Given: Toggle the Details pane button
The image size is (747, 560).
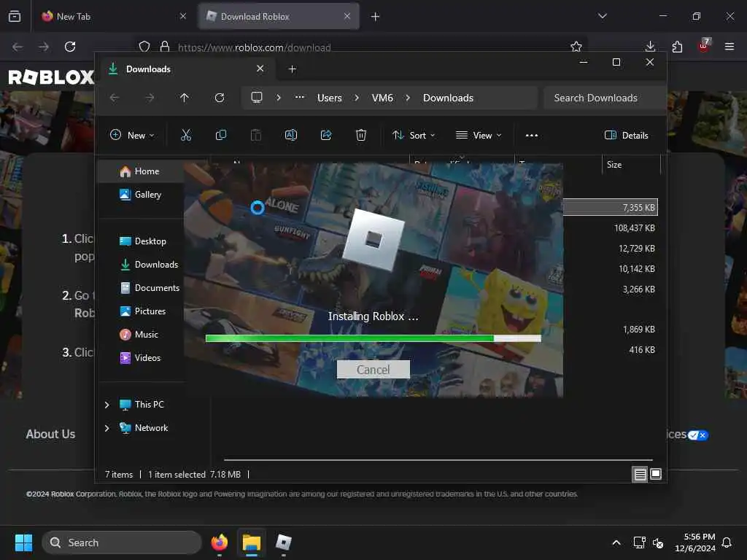Looking at the screenshot, I should pyautogui.click(x=627, y=135).
